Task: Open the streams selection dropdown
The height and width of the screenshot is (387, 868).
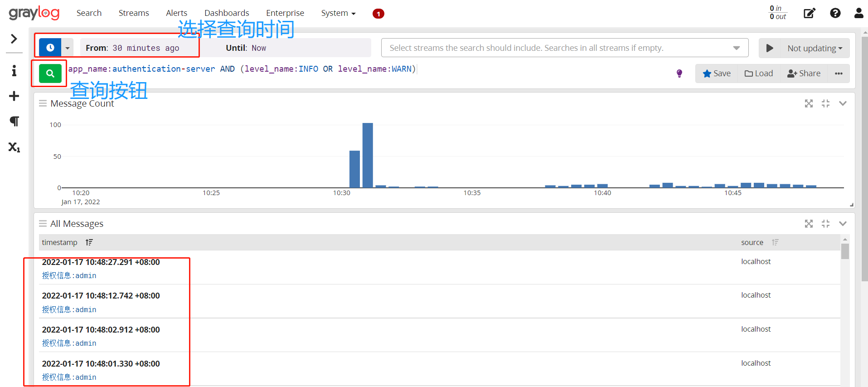Action: coord(565,48)
